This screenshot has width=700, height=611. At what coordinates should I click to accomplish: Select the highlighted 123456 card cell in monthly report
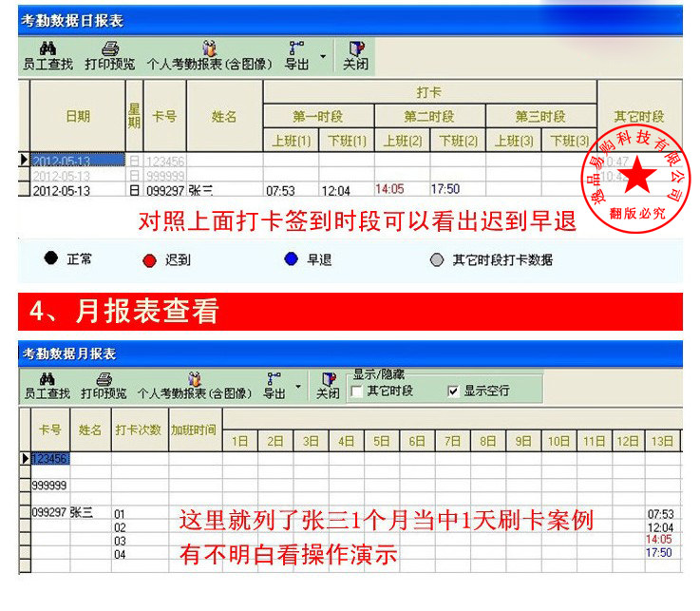point(50,459)
